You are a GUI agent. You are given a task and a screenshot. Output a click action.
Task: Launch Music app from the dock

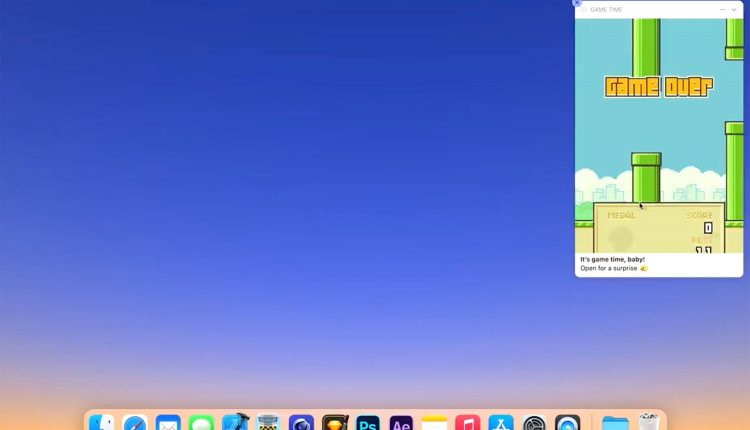[467, 423]
